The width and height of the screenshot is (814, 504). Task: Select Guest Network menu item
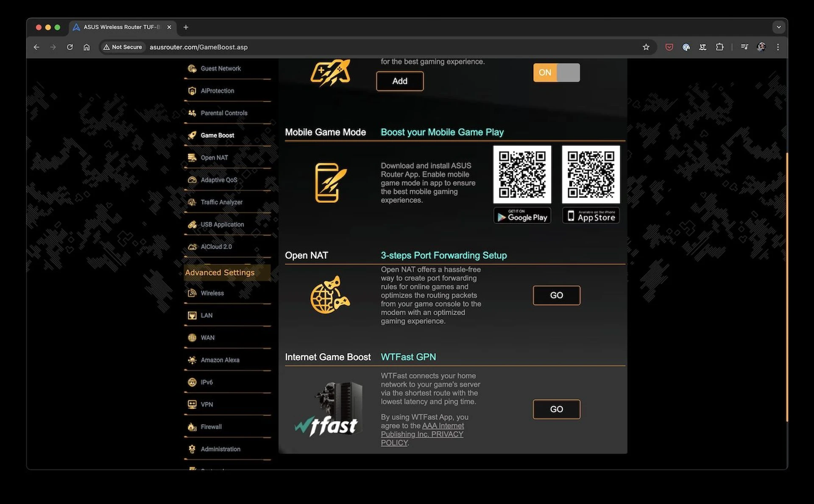227,69
